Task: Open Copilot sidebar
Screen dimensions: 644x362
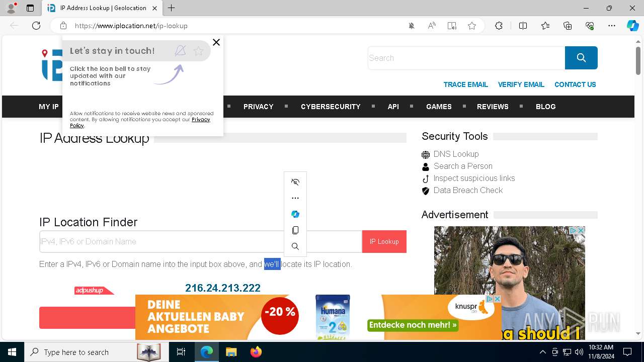Action: coord(632,26)
